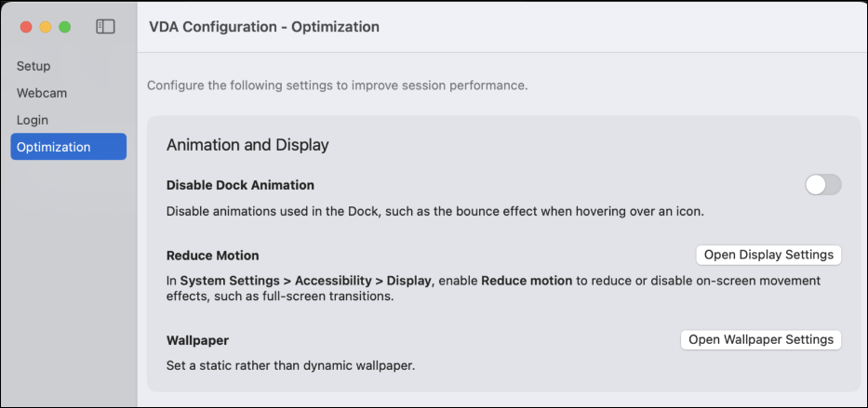Click the Dock bounce effect description
Viewport: 868px width, 408px height.
tap(434, 211)
